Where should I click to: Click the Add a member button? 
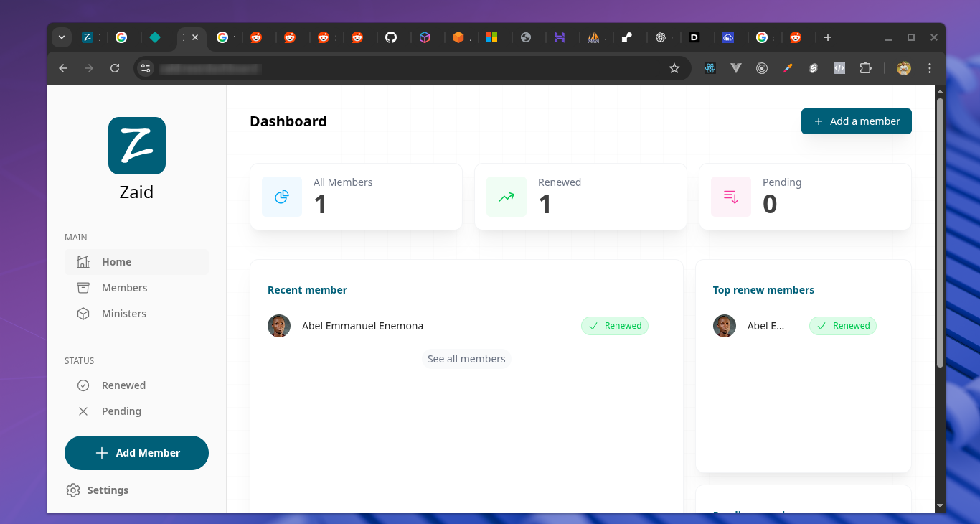856,121
